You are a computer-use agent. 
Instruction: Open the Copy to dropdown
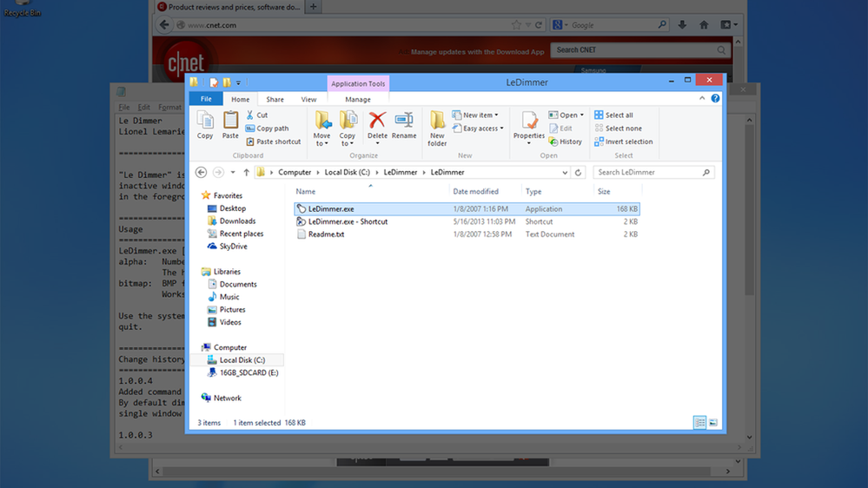(347, 140)
